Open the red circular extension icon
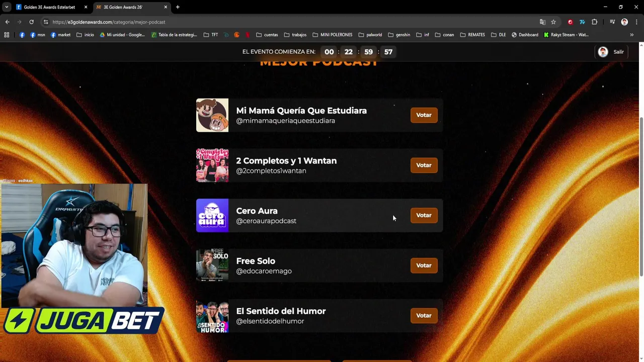Image resolution: width=644 pixels, height=362 pixels. click(570, 22)
